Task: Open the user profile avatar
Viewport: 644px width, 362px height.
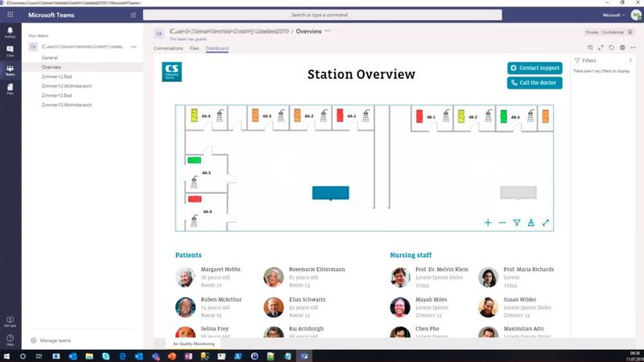Action: 636,14
